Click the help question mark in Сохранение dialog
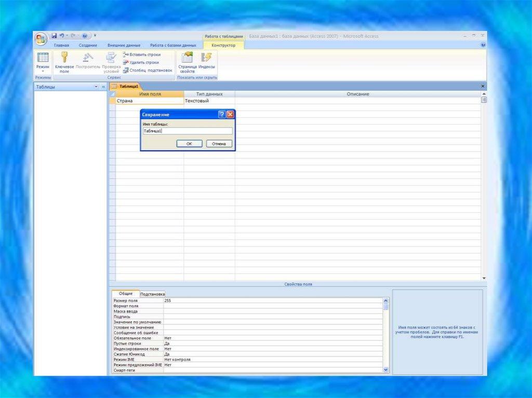The image size is (532, 398). pyautogui.click(x=222, y=114)
